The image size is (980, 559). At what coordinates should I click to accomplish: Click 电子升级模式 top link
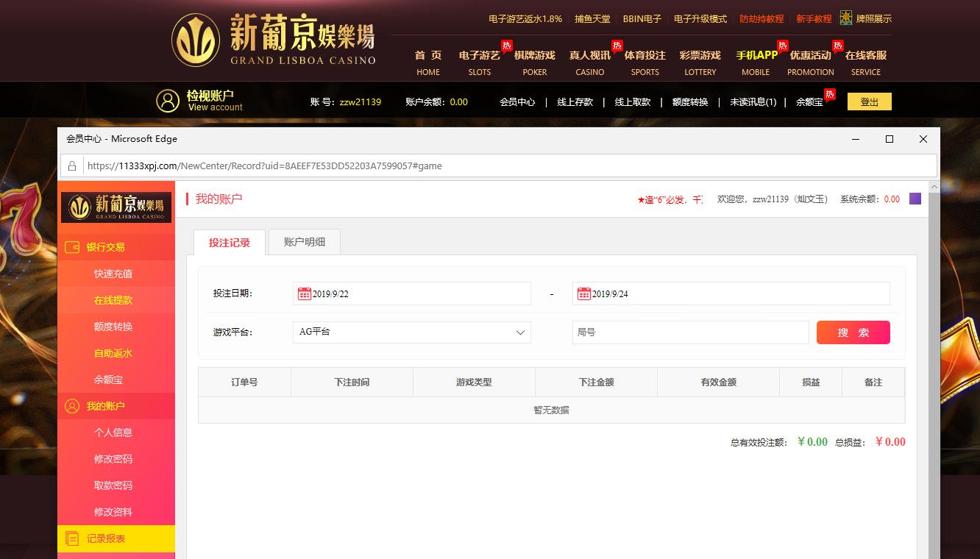[700, 19]
